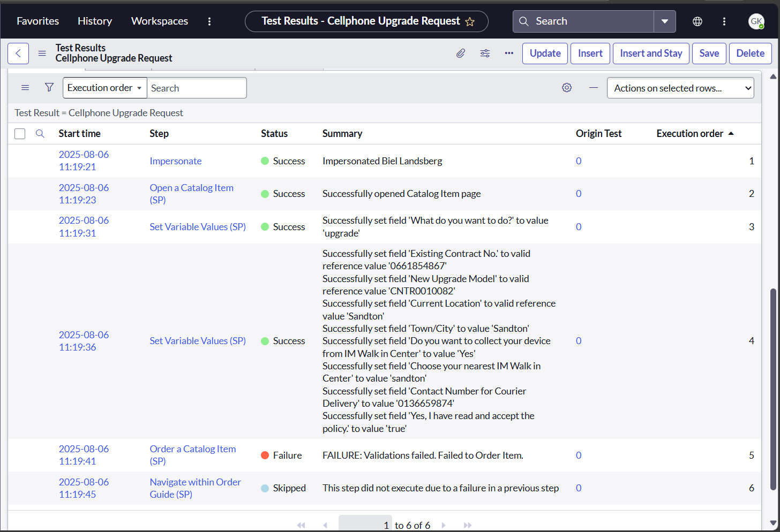Open the list controls hamburger menu
Image resolution: width=780 pixels, height=532 pixels.
(x=25, y=88)
